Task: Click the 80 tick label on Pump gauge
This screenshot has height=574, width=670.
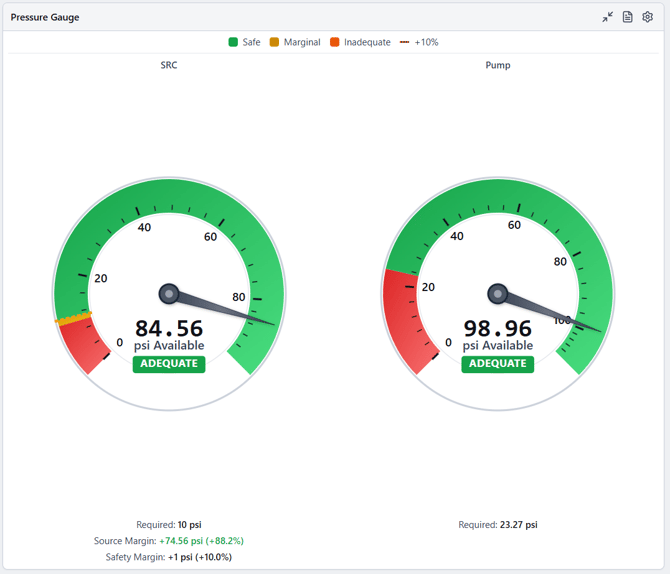Action: (x=560, y=262)
